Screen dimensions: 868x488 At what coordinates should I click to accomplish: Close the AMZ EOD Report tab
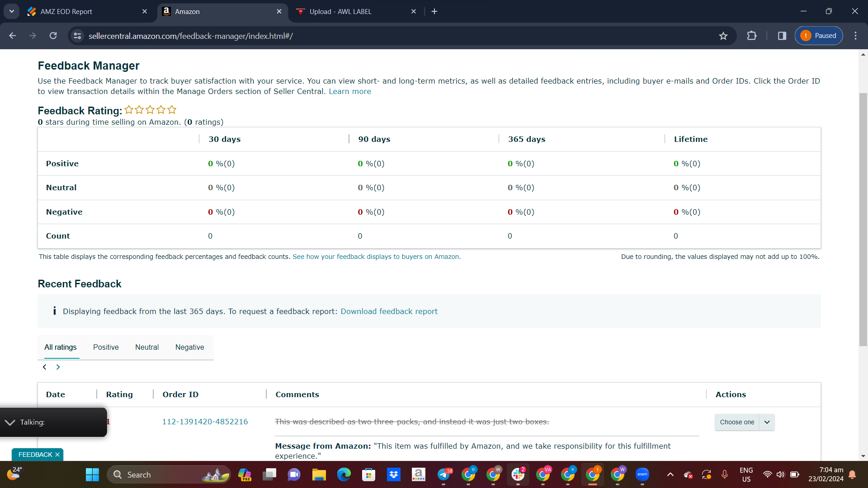coord(145,11)
